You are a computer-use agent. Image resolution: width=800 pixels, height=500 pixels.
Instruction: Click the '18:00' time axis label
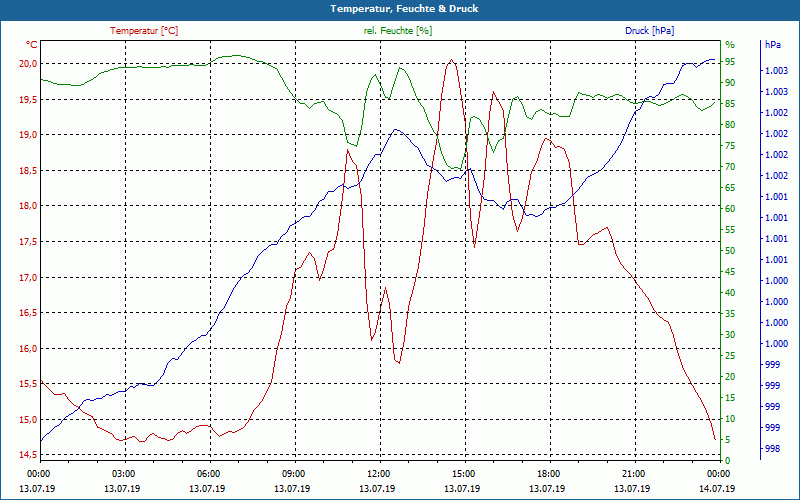click(x=547, y=473)
